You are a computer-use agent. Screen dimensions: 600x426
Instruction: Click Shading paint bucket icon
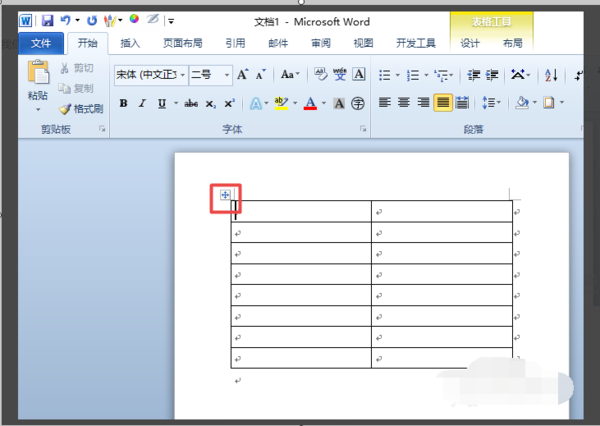click(522, 103)
